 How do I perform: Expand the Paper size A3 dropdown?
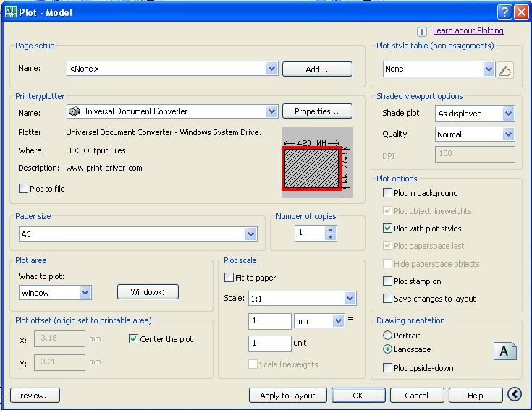click(x=250, y=234)
